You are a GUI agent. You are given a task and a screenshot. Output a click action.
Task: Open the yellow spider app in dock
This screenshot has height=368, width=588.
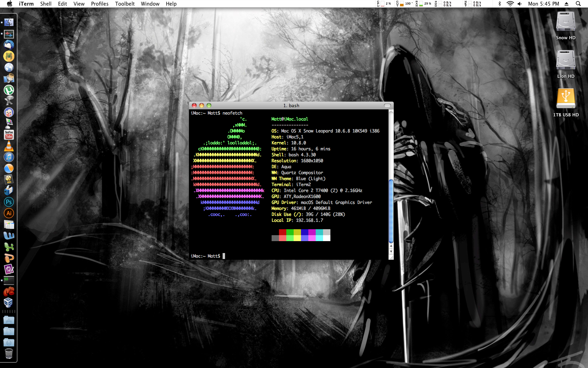coord(9,56)
